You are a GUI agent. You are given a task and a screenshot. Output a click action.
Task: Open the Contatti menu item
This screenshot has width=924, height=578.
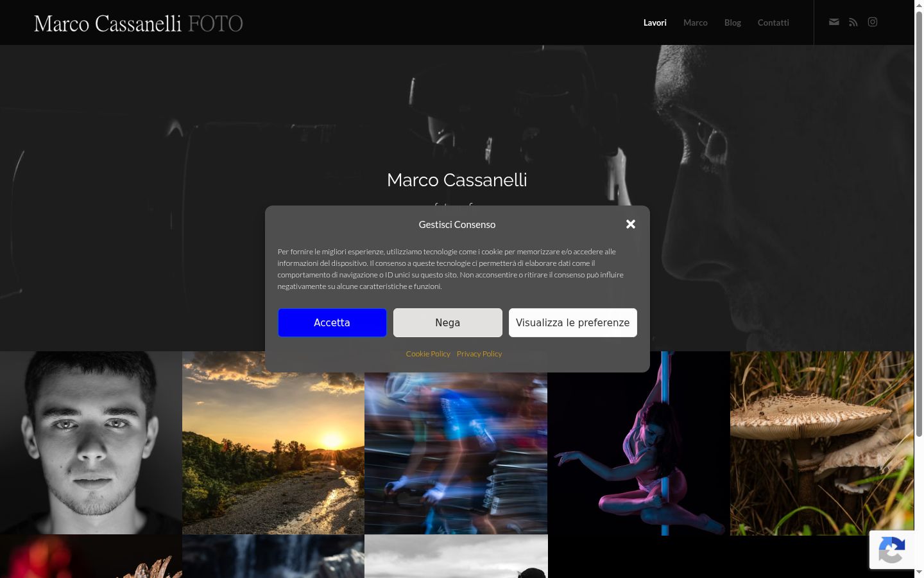coord(773,22)
